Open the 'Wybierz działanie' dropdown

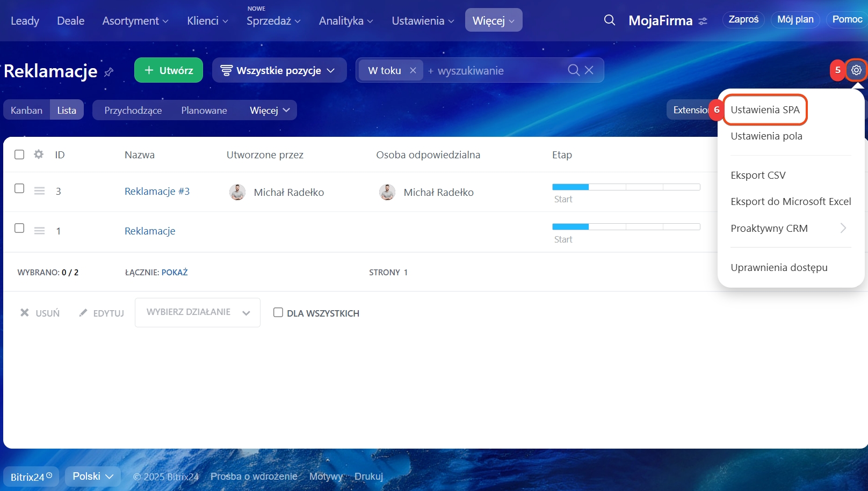click(x=198, y=312)
